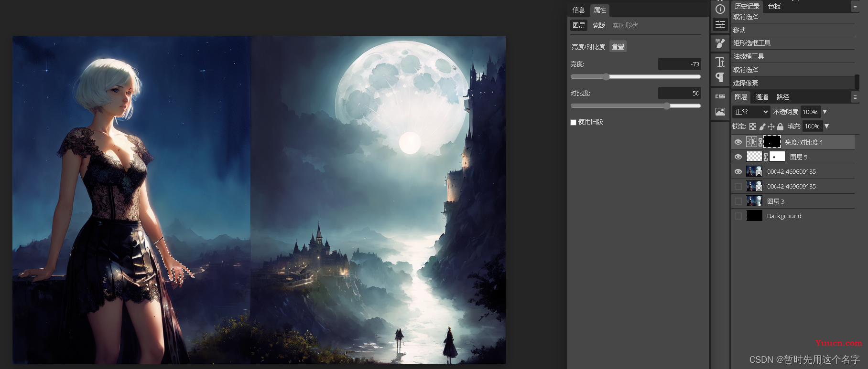Select the transparent checkerboard thumbnail of 图层 5

(754, 157)
